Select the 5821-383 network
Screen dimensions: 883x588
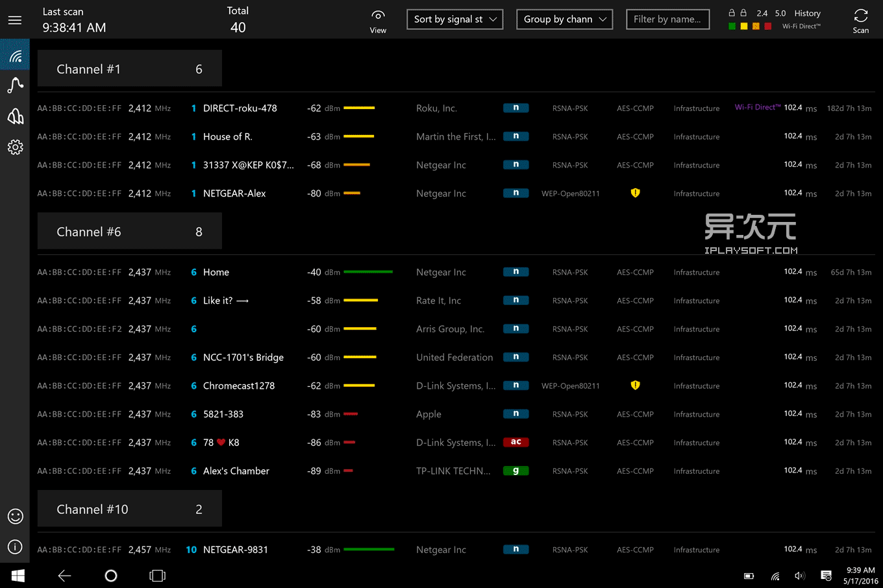click(x=223, y=414)
